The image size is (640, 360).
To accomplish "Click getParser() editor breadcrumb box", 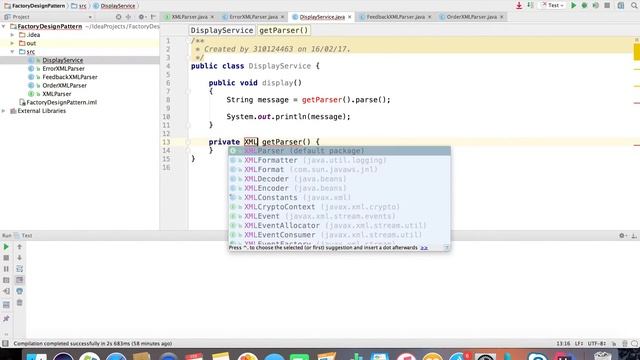I will (x=284, y=30).
